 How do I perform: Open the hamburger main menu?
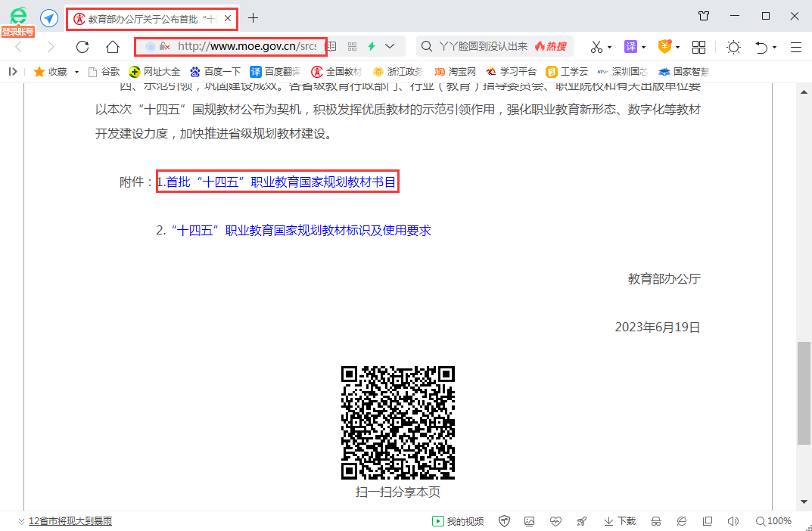click(x=796, y=47)
